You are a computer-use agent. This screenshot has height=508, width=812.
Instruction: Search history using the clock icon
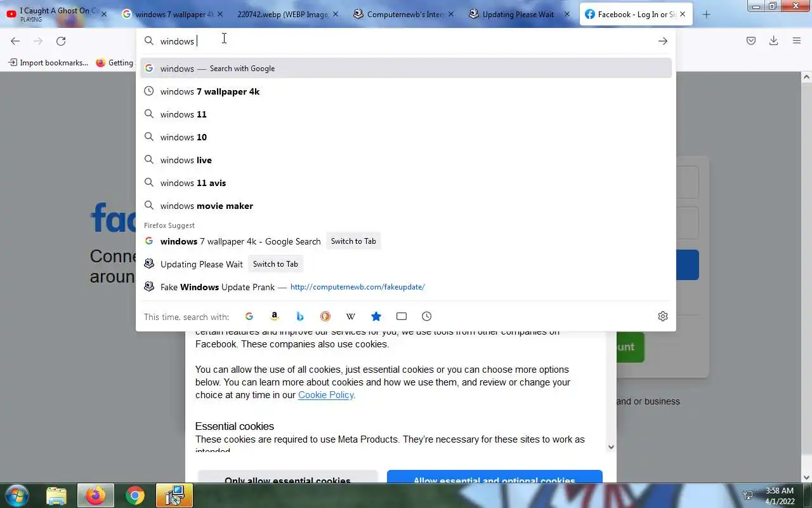(427, 316)
